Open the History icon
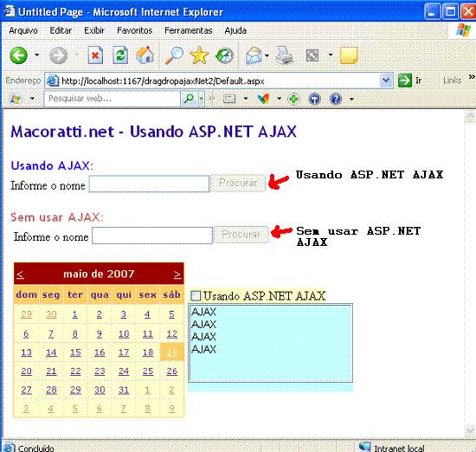The height and width of the screenshot is (452, 476). [x=224, y=56]
